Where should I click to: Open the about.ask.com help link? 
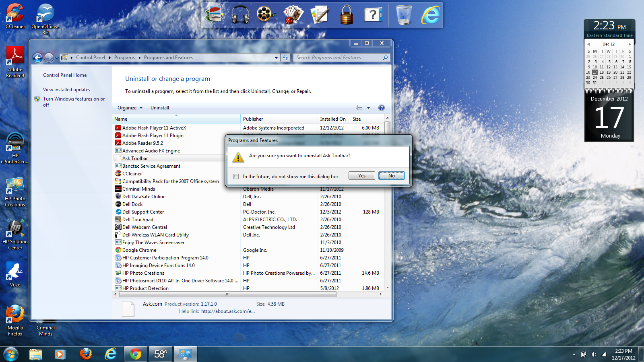[228, 311]
